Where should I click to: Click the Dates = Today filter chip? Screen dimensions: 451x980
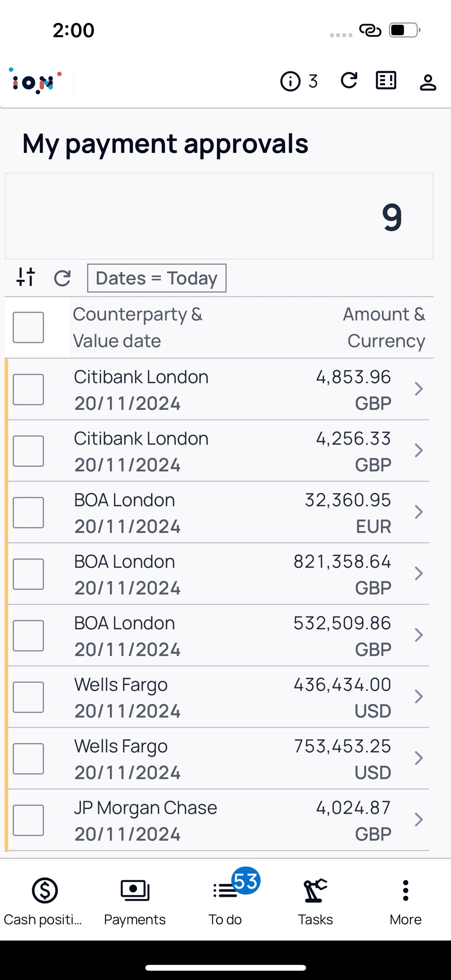[157, 278]
